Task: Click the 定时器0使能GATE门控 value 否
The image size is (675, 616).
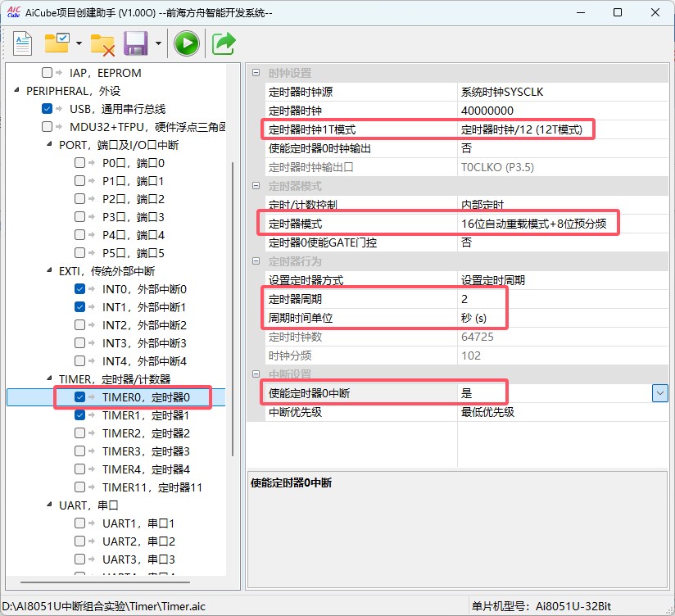Action: (563, 242)
